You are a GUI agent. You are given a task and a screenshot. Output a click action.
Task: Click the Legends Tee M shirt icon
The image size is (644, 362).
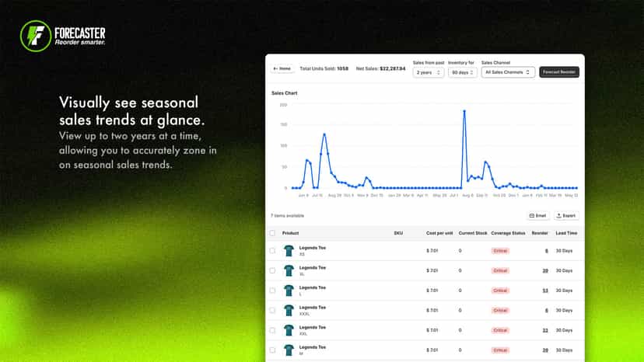tap(289, 350)
